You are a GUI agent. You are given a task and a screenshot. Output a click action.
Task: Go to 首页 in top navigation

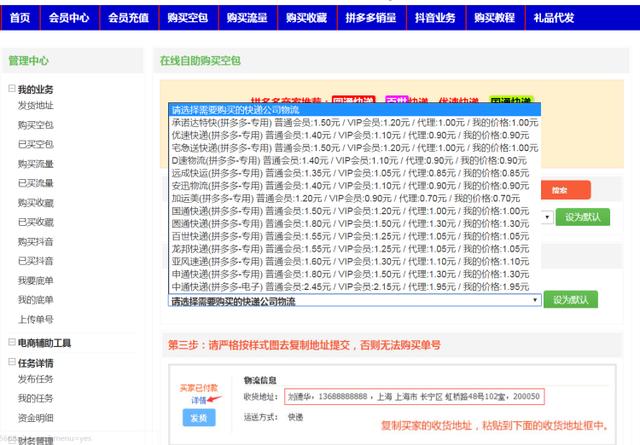(x=20, y=18)
